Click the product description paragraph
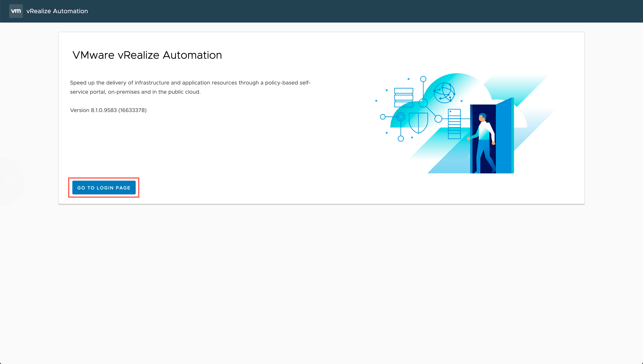The image size is (643, 364). 190,87
